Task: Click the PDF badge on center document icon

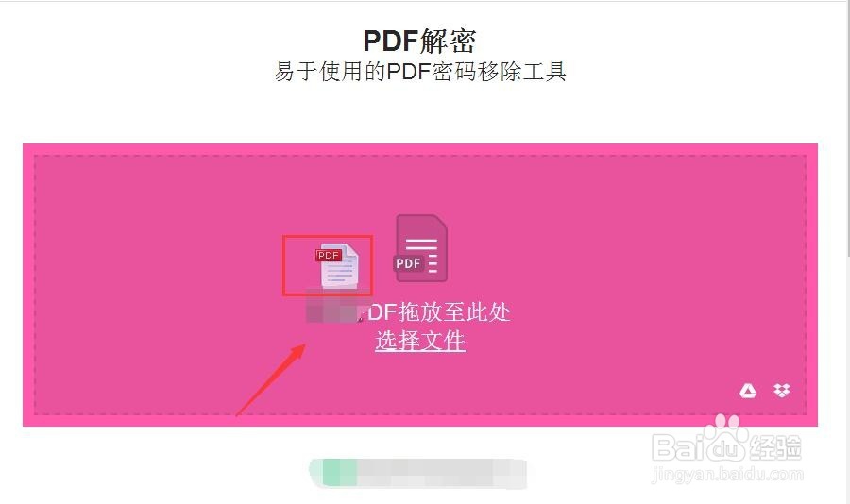Action: point(408,263)
